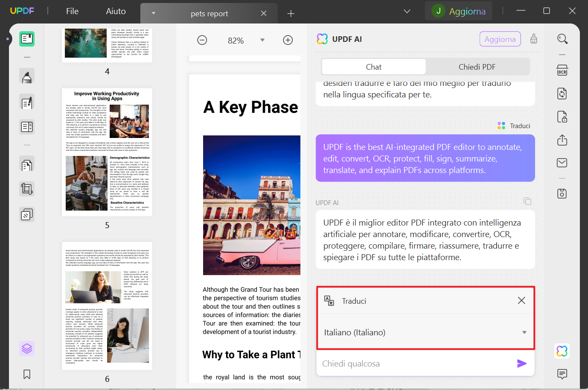
Task: Open the Crop Pages tool
Action: [x=27, y=188]
